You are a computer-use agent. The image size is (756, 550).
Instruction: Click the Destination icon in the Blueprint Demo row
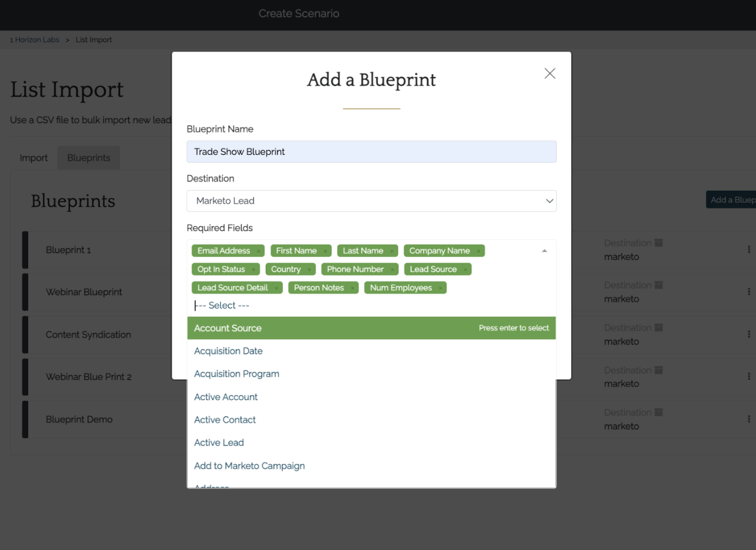658,412
